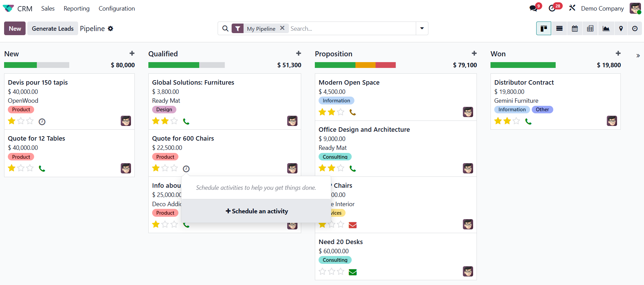Open the Graph view
644x285 pixels.
click(x=606, y=28)
